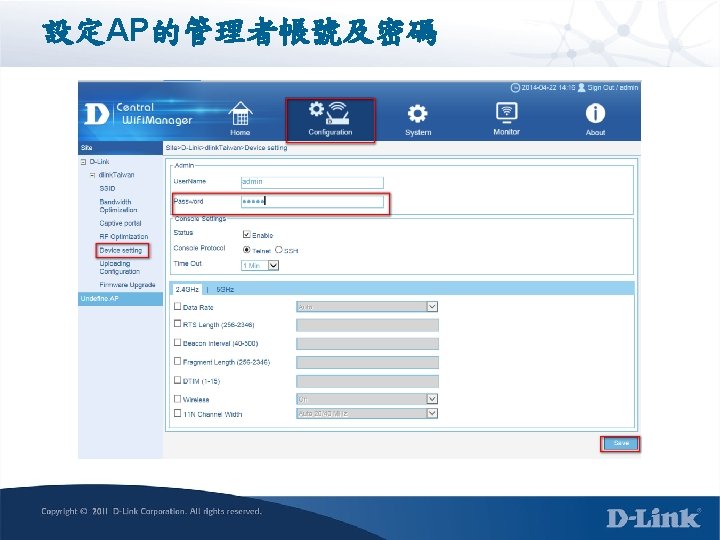The width and height of the screenshot is (720, 540).
Task: Click the RTS Length input field
Action: point(367,325)
